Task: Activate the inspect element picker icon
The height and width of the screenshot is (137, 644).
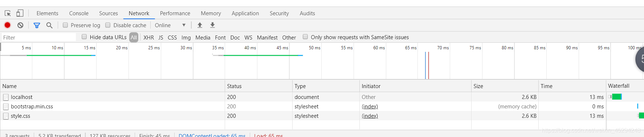Action: click(x=8, y=13)
